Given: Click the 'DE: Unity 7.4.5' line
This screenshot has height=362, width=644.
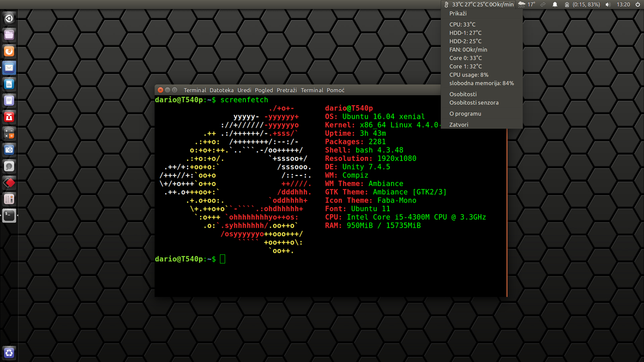Looking at the screenshot, I should pos(357,167).
